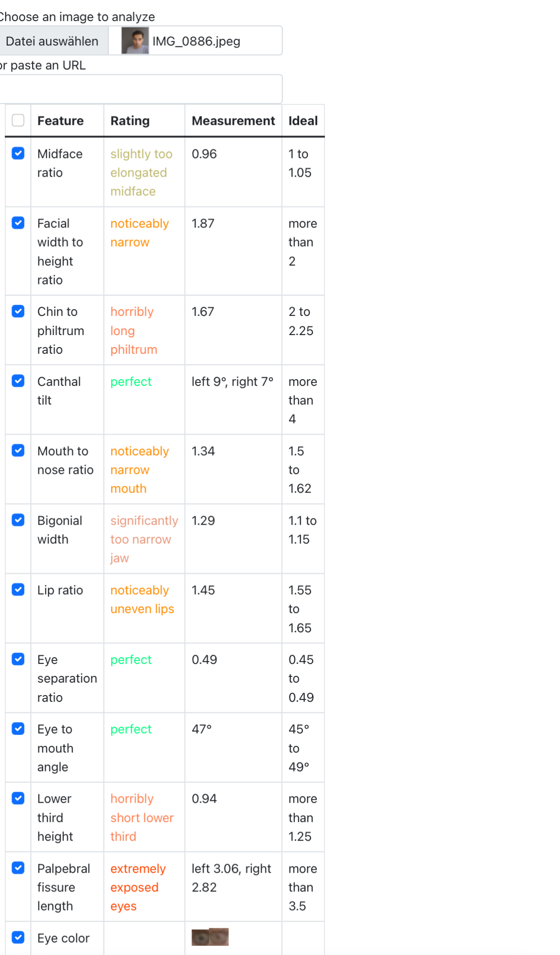Screen dimensions: 560x955
Task: Focus the paste an URL input field
Action: coord(140,89)
